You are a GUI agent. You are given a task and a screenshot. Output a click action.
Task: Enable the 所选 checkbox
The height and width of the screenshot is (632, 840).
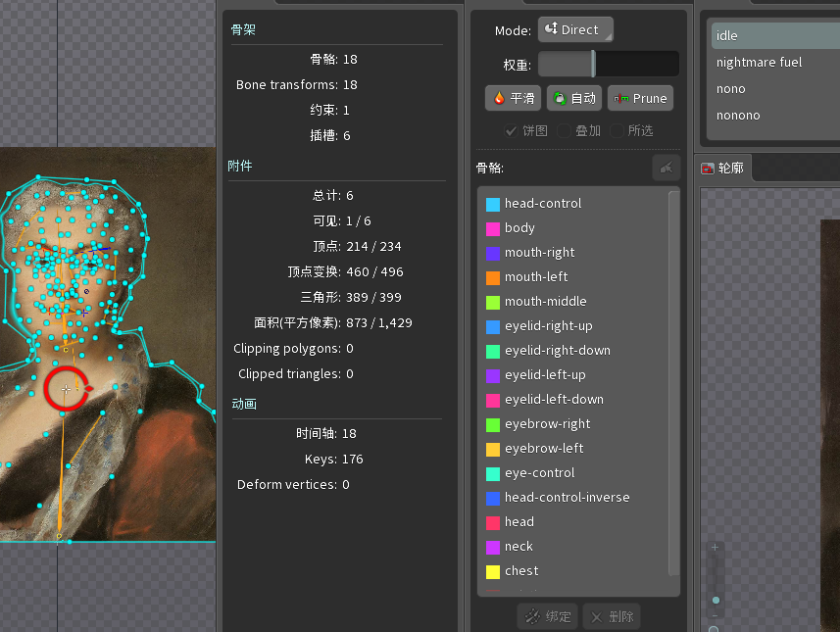tap(617, 130)
